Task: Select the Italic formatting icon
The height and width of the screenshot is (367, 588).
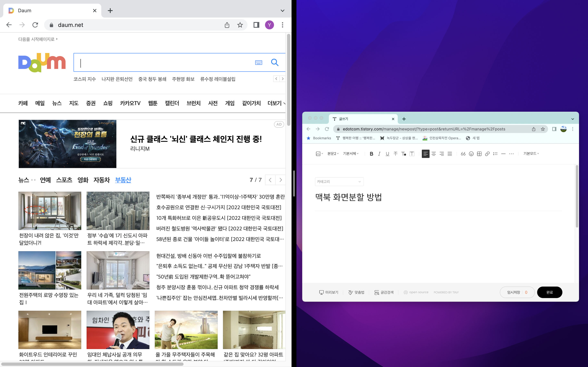Action: (x=379, y=154)
